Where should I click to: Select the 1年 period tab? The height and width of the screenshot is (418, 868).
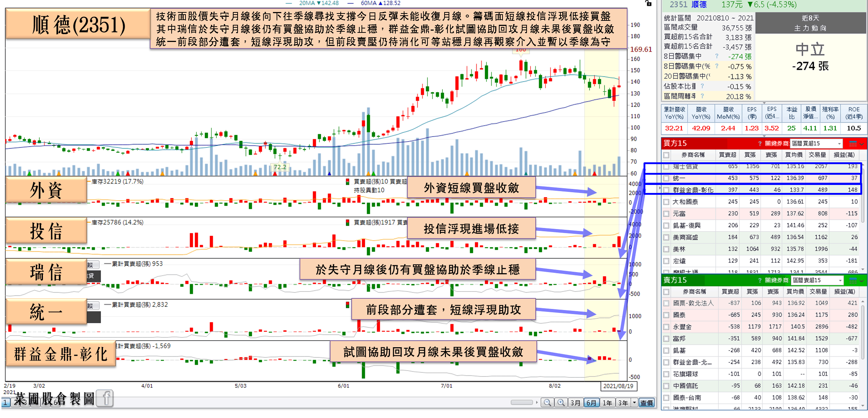607,403
